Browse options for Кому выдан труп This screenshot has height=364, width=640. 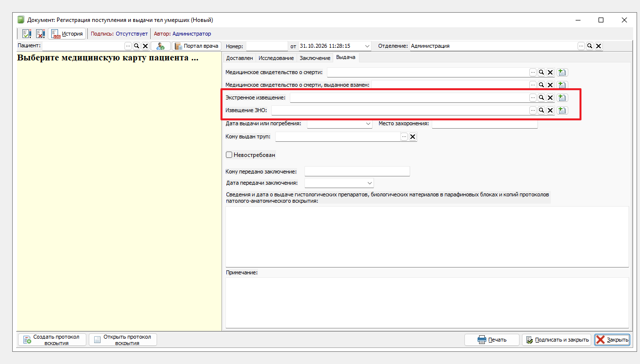(x=404, y=137)
